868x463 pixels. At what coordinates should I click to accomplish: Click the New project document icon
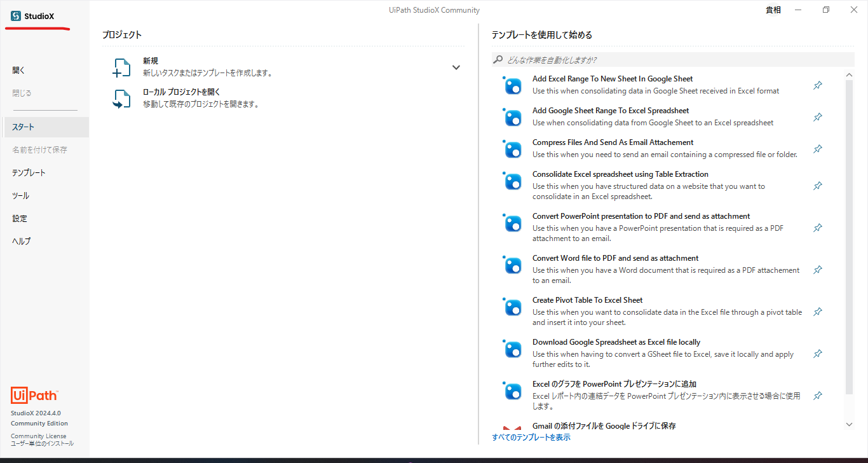[x=121, y=68]
